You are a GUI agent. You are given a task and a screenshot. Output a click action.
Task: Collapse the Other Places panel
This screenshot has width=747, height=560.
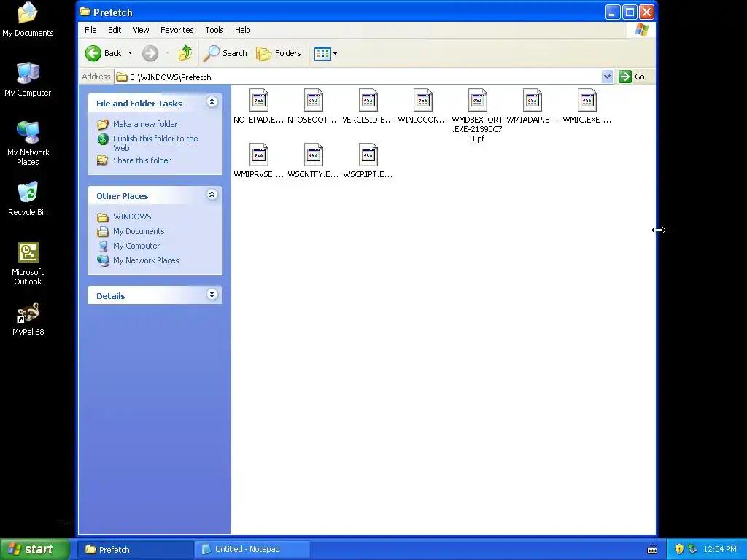pos(212,194)
